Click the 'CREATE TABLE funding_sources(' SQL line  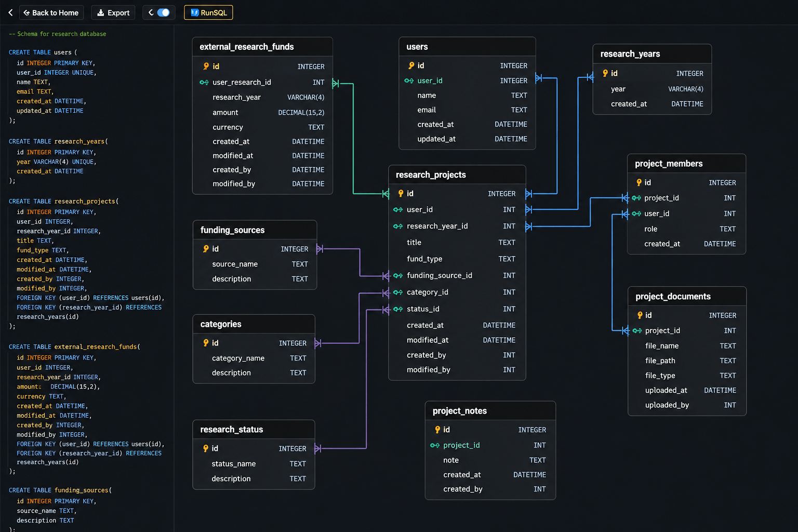(60, 490)
